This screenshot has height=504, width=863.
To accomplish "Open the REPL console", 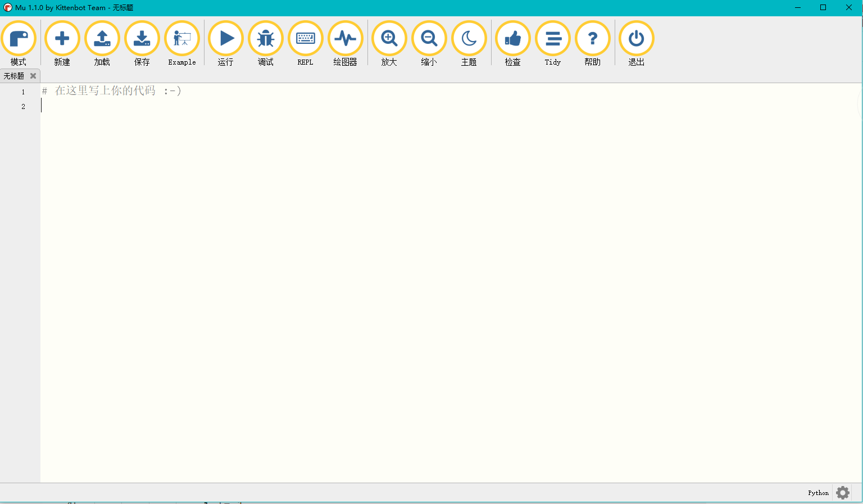I will 306,44.
